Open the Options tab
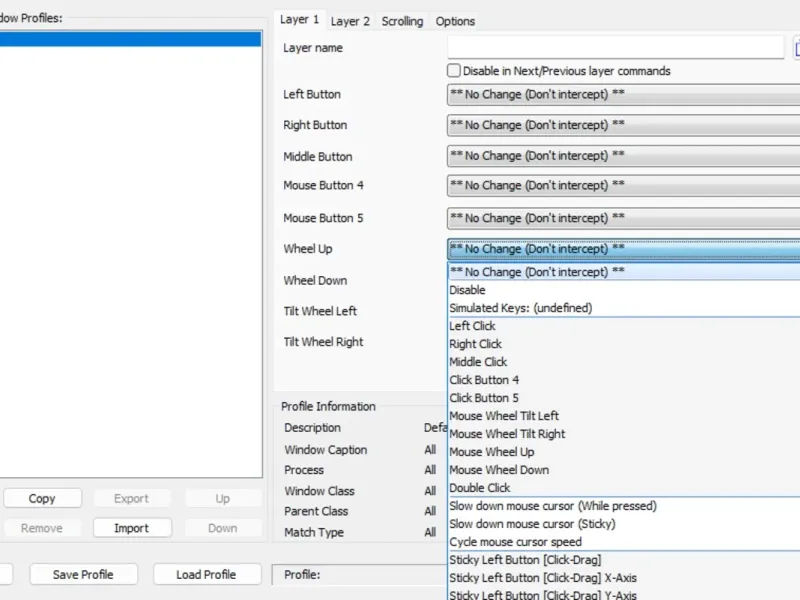The width and height of the screenshot is (800, 600). point(455,21)
